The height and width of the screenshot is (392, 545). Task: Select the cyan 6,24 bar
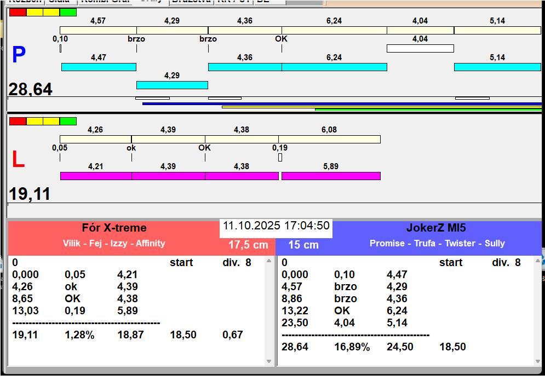coord(334,67)
